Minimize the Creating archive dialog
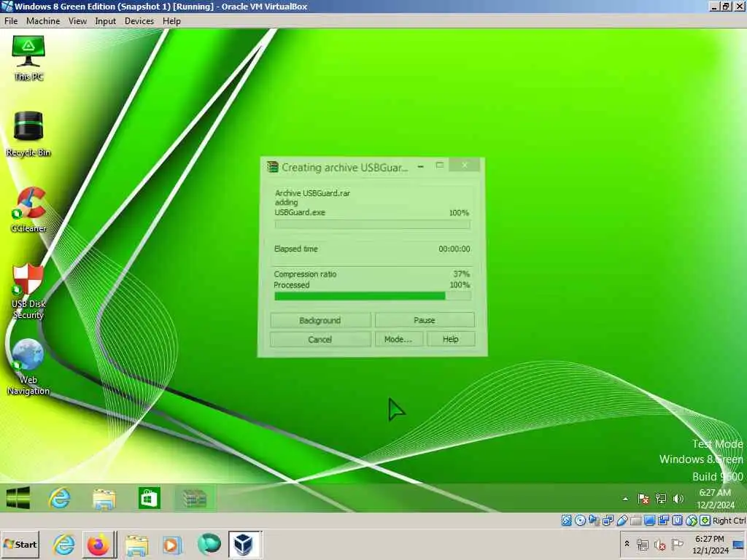 tap(421, 166)
